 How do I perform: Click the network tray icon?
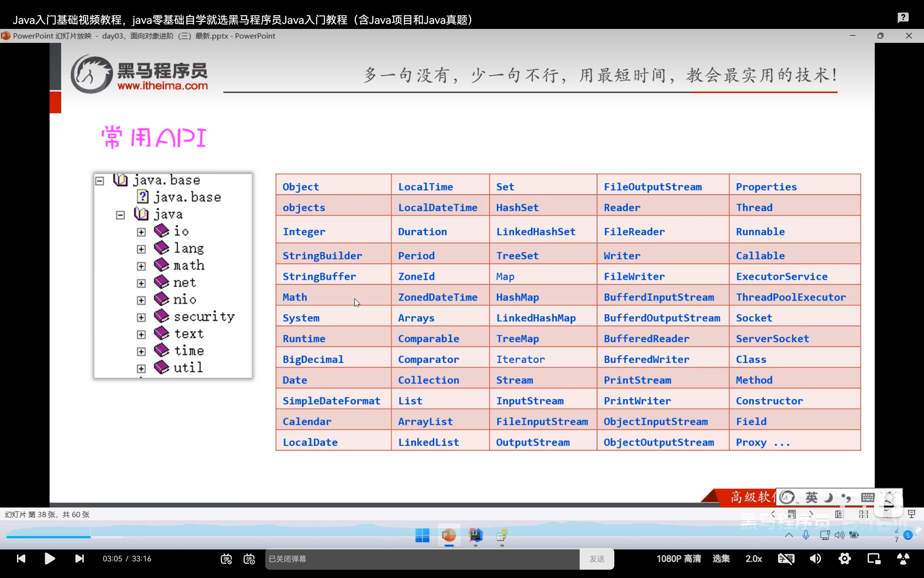point(825,535)
